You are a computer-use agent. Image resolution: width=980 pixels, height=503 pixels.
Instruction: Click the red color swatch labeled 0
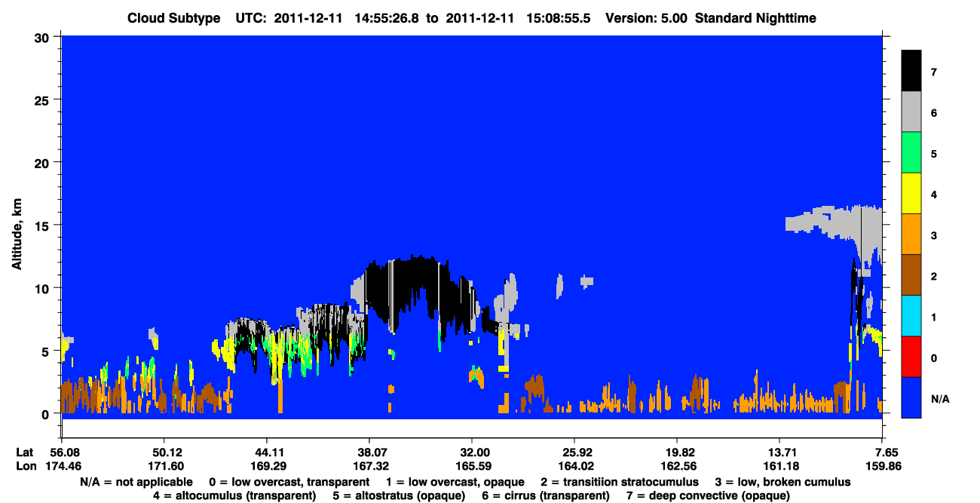tap(911, 357)
